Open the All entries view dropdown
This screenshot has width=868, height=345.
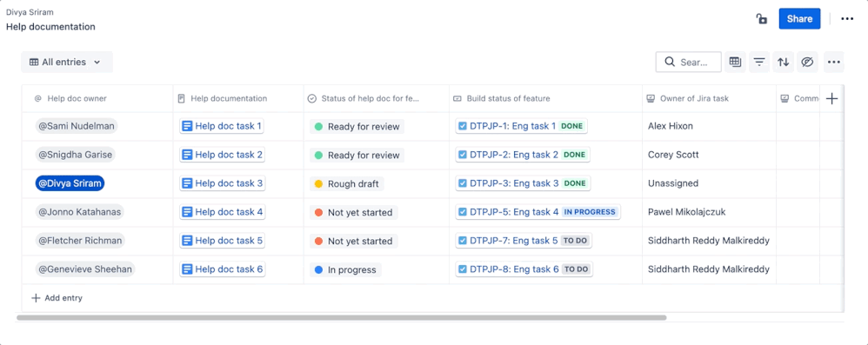click(x=67, y=62)
